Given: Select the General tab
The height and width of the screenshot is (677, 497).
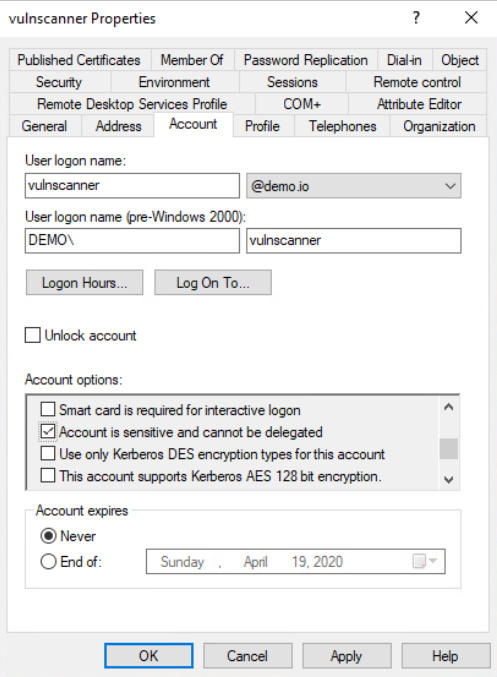Looking at the screenshot, I should click(44, 126).
